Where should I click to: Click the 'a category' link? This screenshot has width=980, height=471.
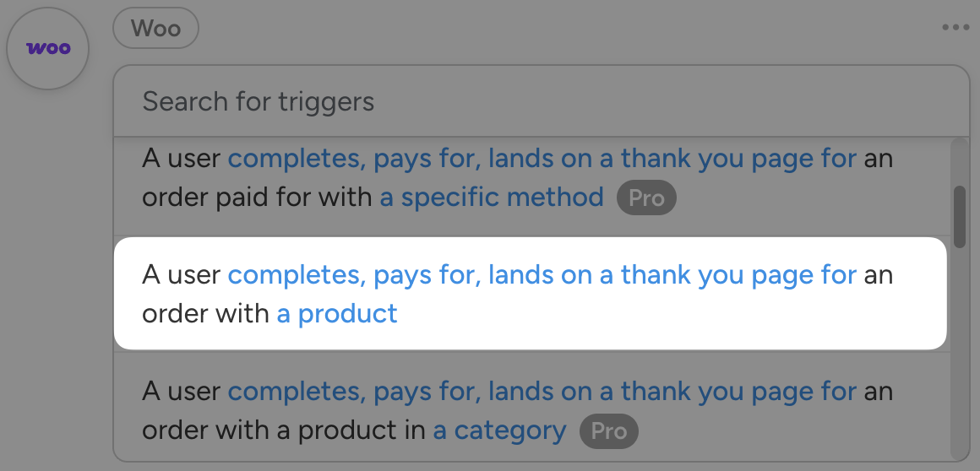(499, 431)
